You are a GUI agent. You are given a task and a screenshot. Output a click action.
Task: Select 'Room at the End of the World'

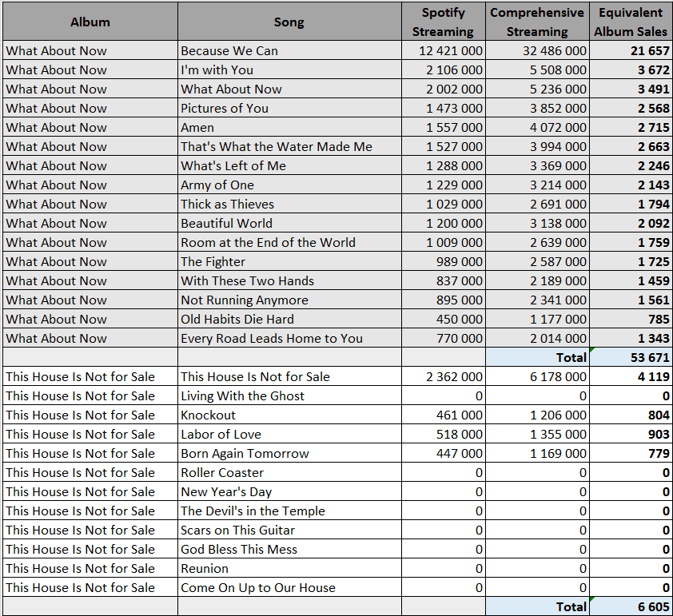coord(289,242)
